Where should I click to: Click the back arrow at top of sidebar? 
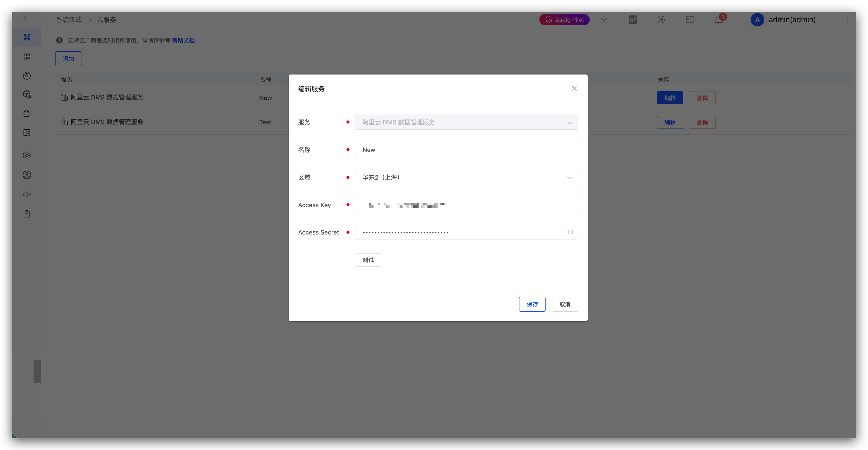(27, 19)
